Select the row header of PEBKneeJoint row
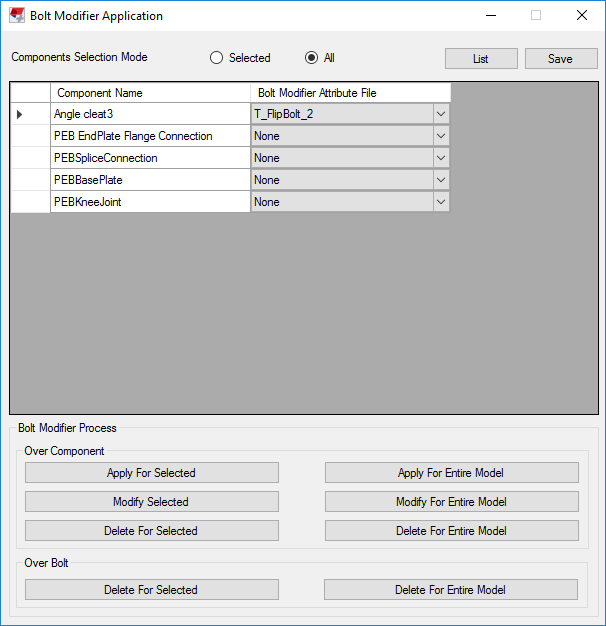Image resolution: width=606 pixels, height=626 pixels. point(30,202)
